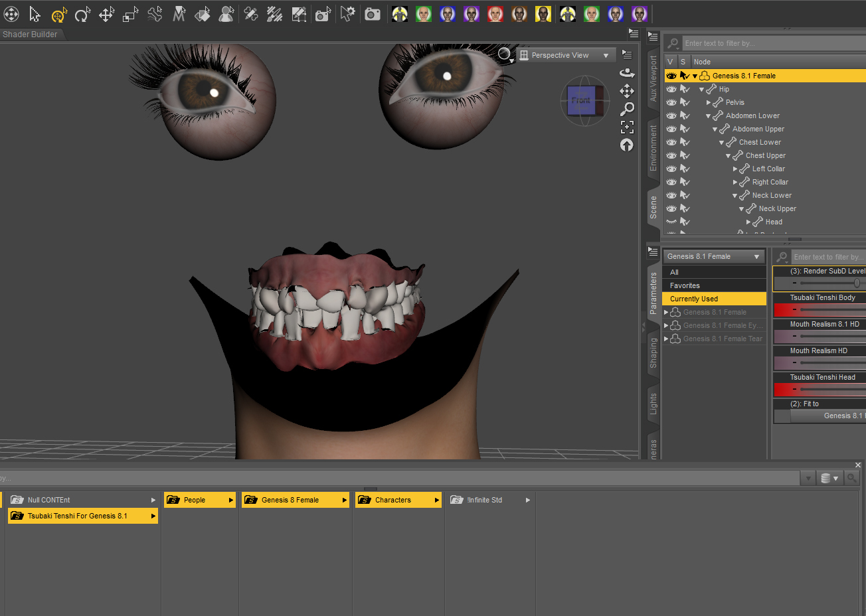Click the reset view viewport icon
Screen dimensions: 866x616
[627, 145]
